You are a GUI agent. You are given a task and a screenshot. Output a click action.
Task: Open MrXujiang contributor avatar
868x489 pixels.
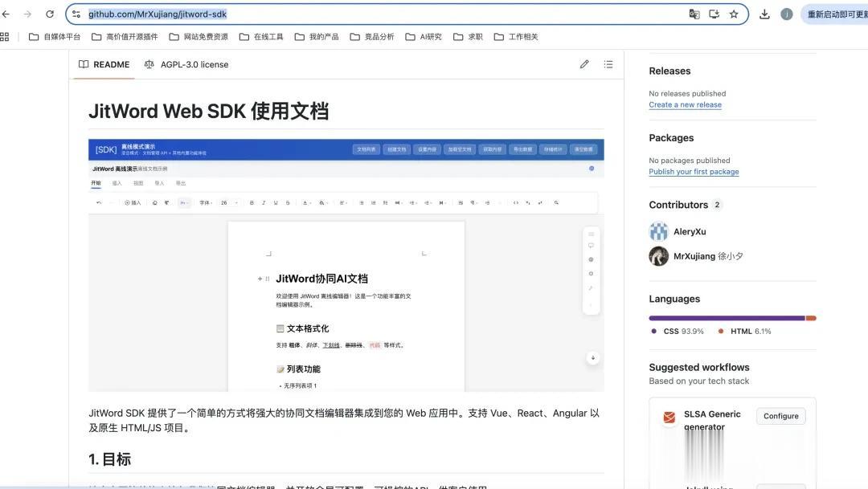pyautogui.click(x=659, y=256)
